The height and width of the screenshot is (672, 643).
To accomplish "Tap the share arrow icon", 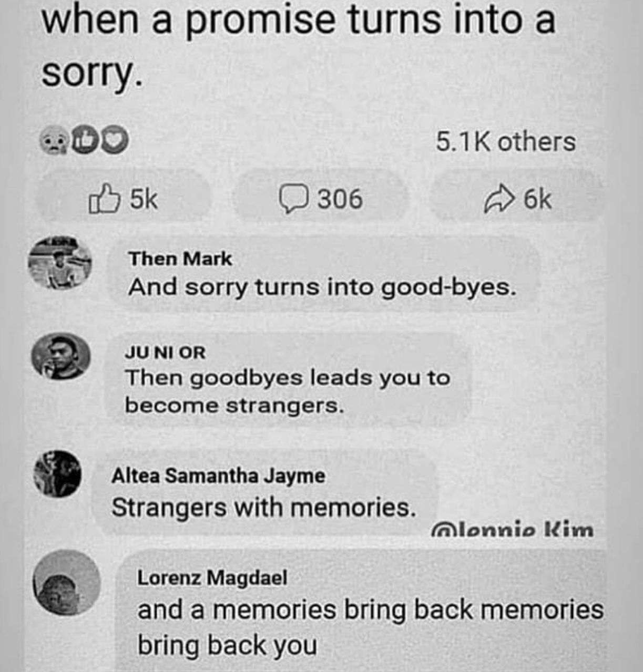I will 498,199.
